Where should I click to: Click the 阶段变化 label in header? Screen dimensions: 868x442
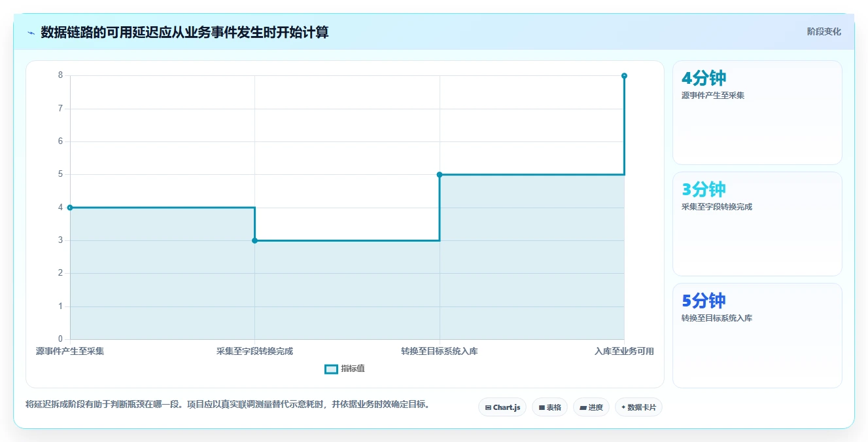pyautogui.click(x=824, y=31)
